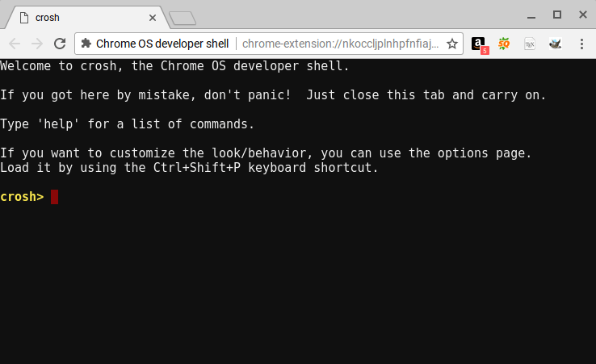Close the crosh tab
The height and width of the screenshot is (364, 596).
(x=153, y=18)
